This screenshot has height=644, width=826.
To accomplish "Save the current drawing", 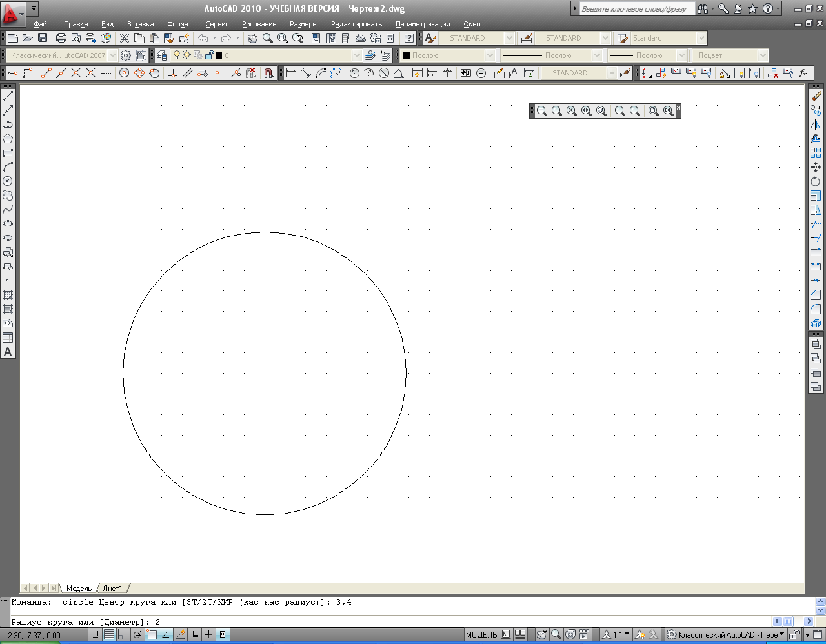I will coord(43,38).
